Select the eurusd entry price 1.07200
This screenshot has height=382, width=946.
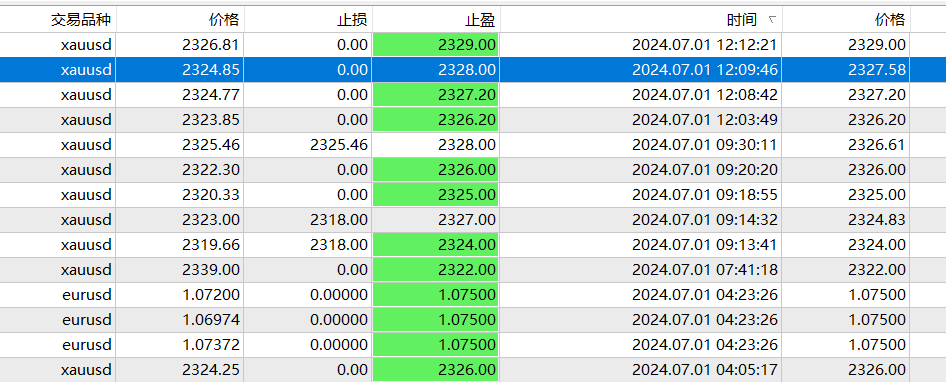click(x=211, y=295)
